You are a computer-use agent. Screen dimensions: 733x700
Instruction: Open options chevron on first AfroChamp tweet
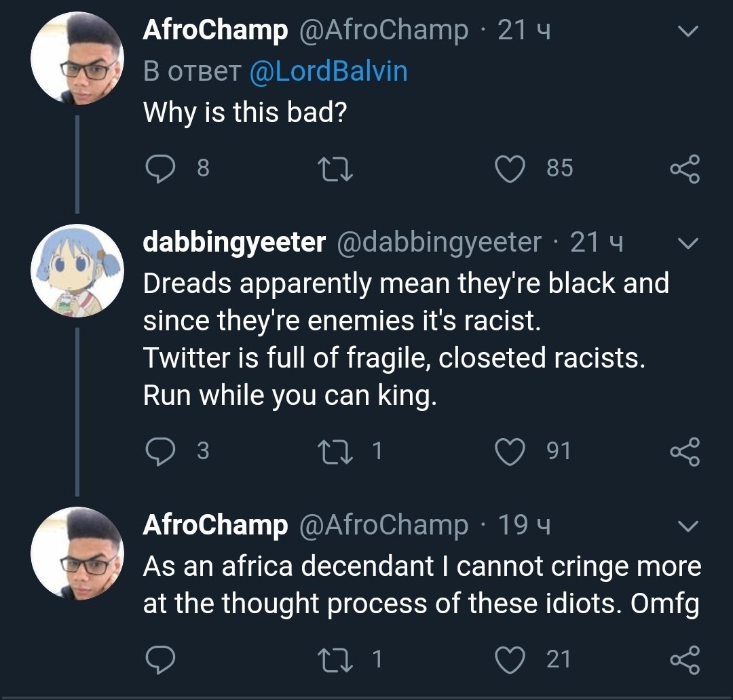688,32
